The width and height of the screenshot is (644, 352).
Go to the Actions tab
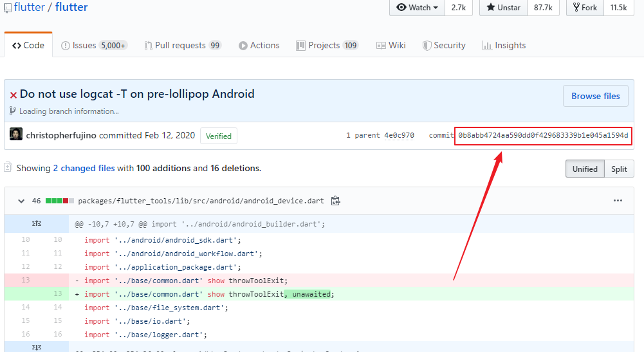[259, 46]
